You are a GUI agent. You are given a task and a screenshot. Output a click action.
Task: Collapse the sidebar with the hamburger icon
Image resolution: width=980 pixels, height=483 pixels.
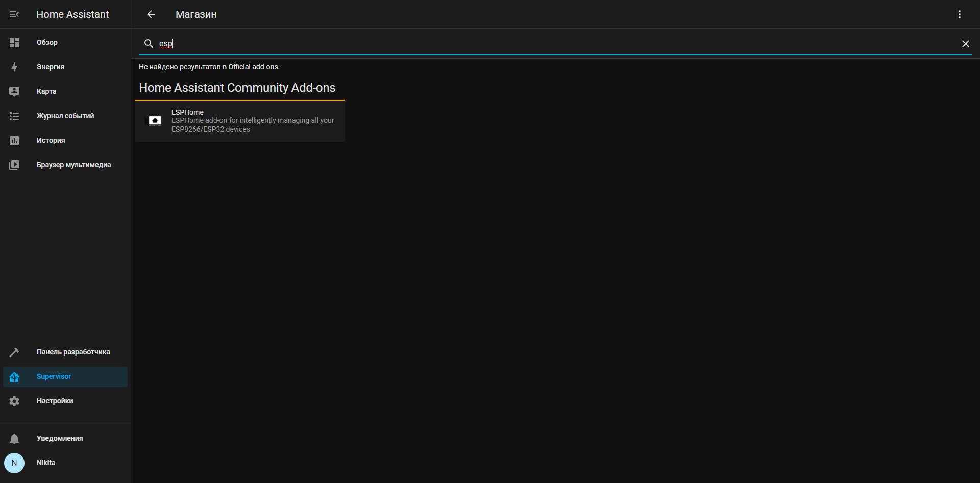14,14
